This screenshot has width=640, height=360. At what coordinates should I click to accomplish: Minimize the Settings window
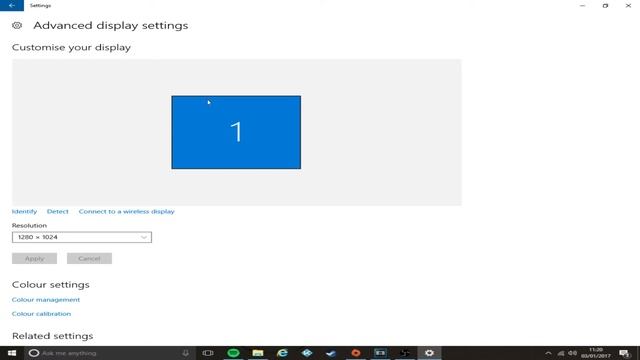(x=582, y=6)
